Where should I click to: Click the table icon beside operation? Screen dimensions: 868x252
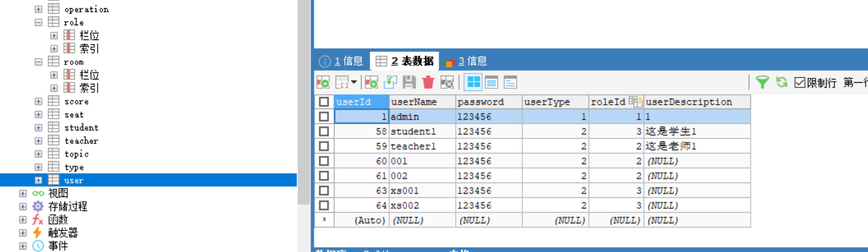pyautogui.click(x=54, y=9)
